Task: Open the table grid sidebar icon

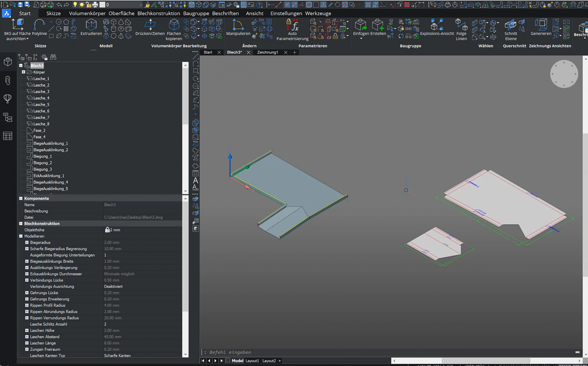Action: coord(8,136)
